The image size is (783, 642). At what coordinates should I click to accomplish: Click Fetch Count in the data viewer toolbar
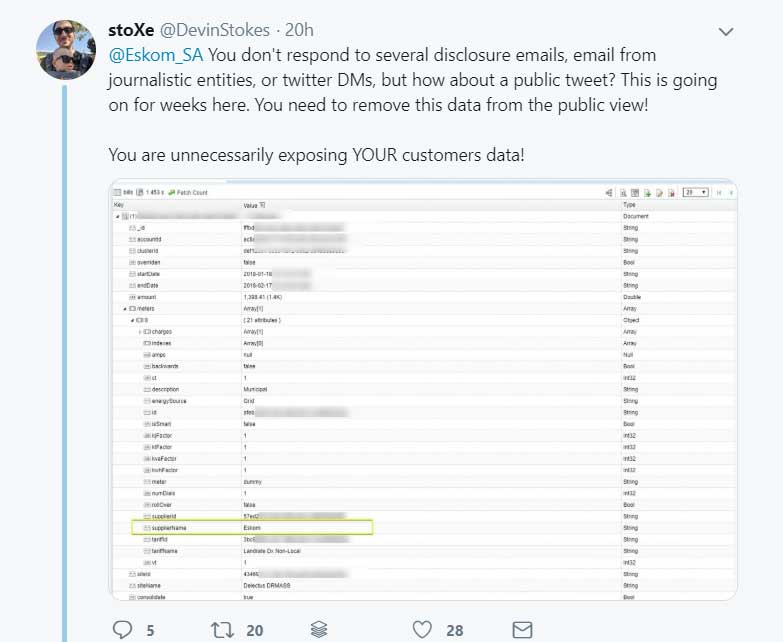click(x=189, y=192)
